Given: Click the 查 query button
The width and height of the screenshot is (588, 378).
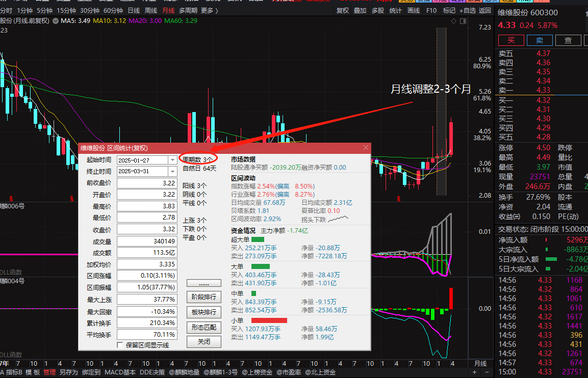Looking at the screenshot, I should point(568,40).
